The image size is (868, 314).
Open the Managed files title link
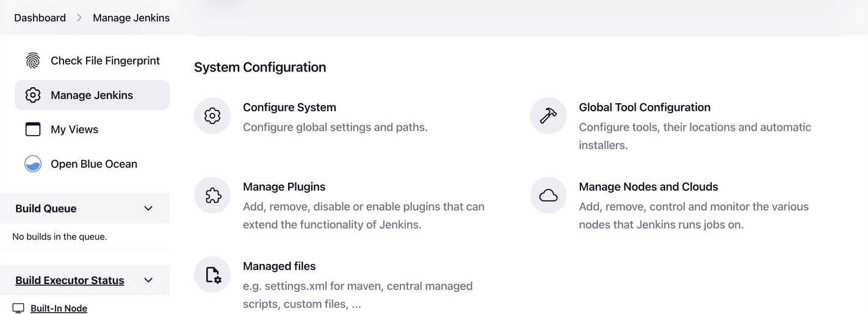pyautogui.click(x=279, y=266)
